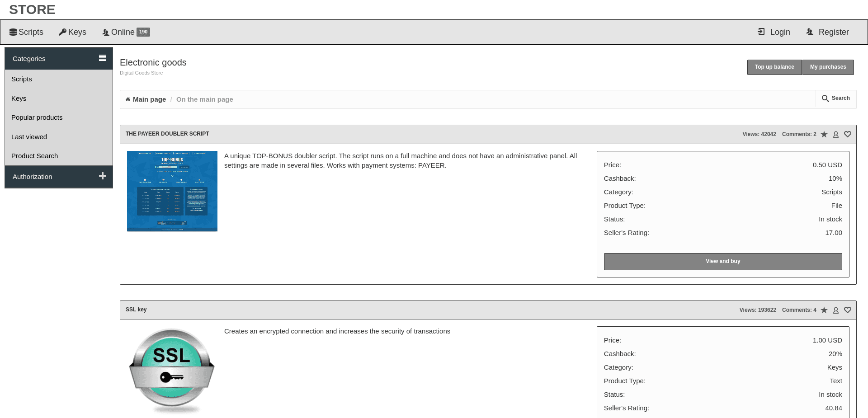
Task: Toggle the star icon on SSL key listing
Action: pyautogui.click(x=824, y=310)
